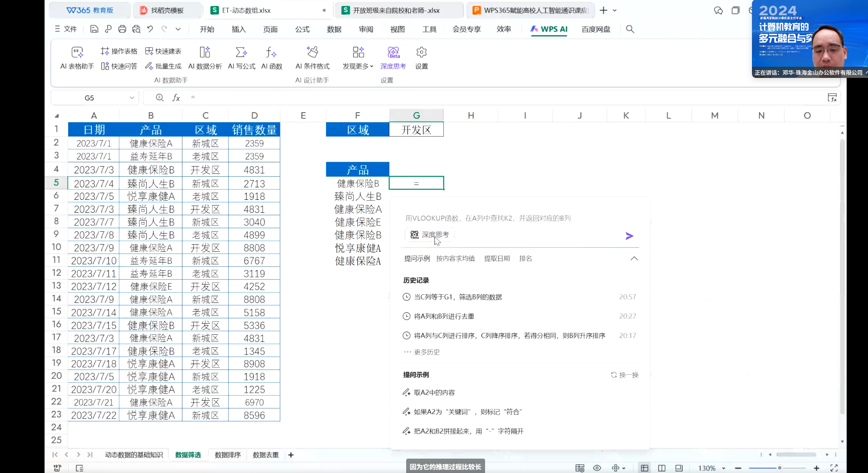Send the AI prompt with purple arrow

tap(629, 236)
